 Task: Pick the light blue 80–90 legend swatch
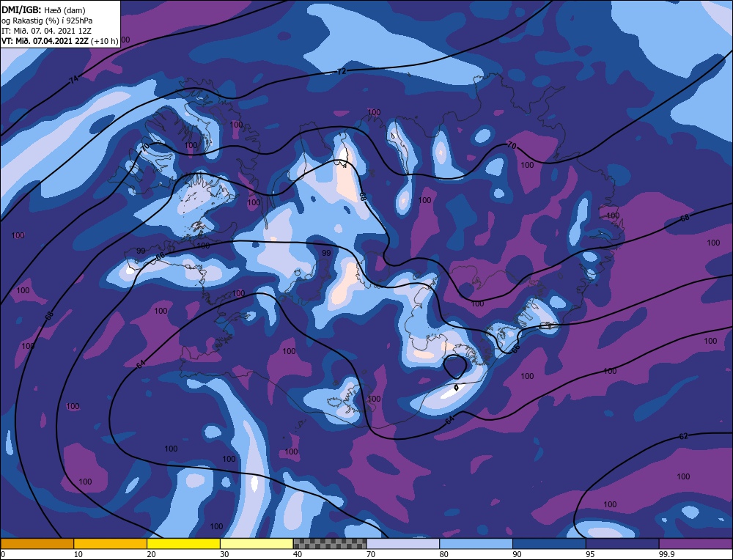(x=476, y=543)
